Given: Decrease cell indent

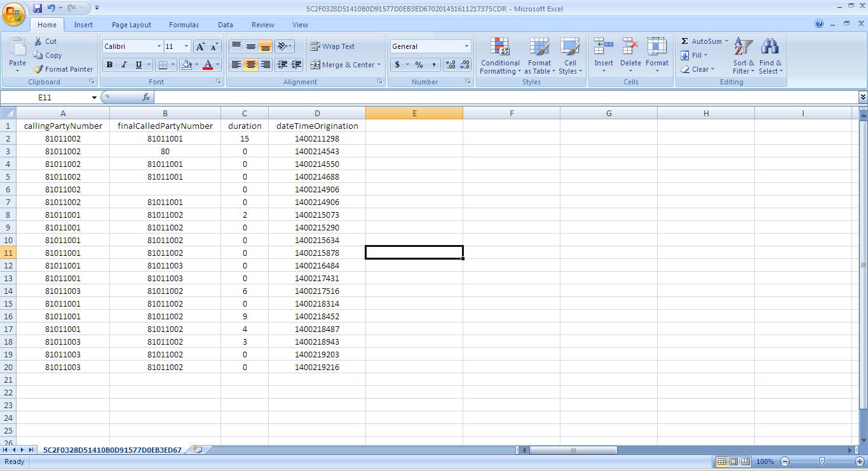Looking at the screenshot, I should [x=282, y=65].
